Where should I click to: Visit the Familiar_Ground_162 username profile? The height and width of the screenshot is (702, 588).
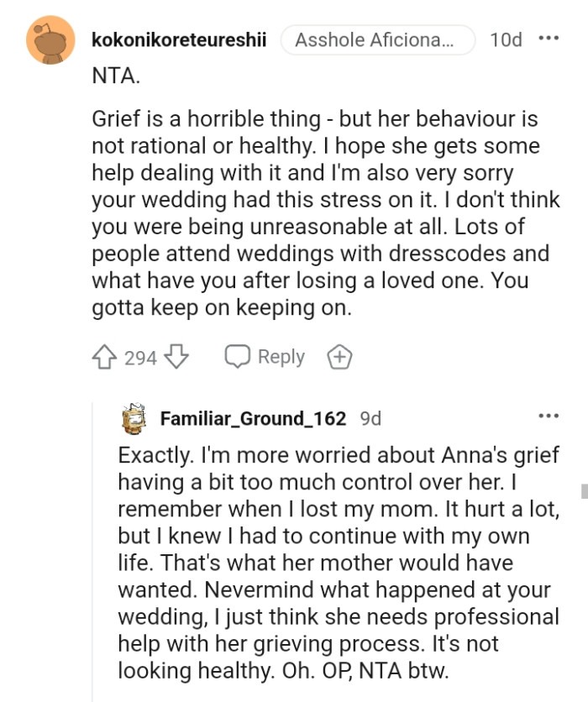coord(253,418)
